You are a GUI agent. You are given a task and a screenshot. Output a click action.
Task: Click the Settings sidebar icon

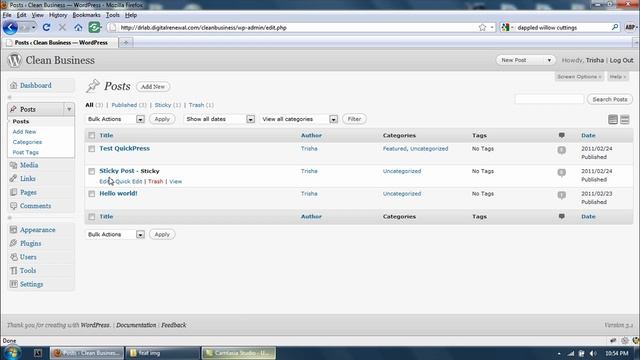13,284
